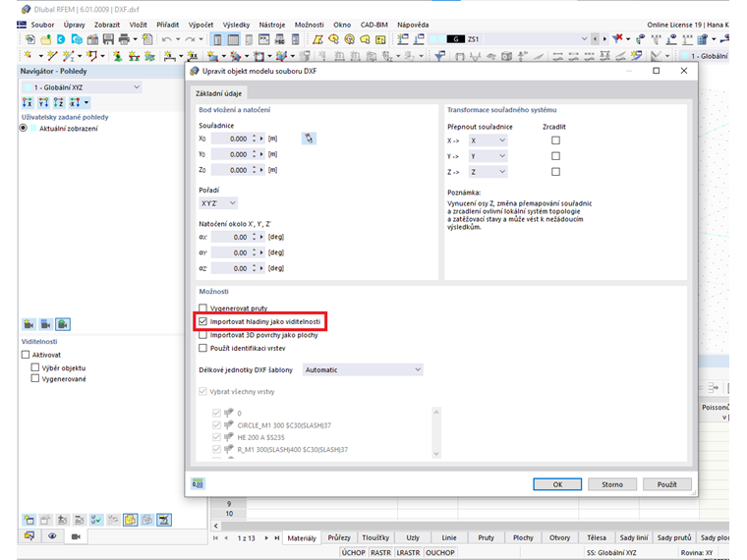The width and height of the screenshot is (747, 560).
Task: Check Použít identifikaci vrstev
Action: 202,348
